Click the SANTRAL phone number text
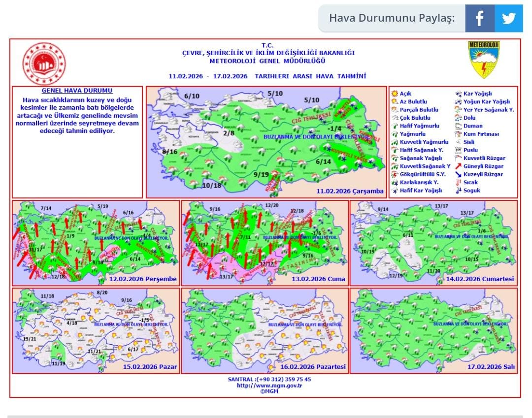Image resolution: width=532 pixels, height=418 pixels. click(269, 379)
